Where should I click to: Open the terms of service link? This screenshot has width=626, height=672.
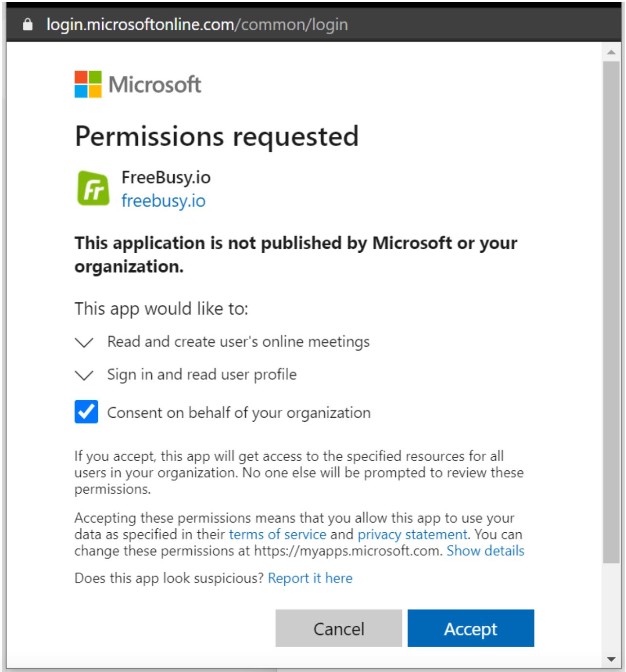(x=277, y=534)
